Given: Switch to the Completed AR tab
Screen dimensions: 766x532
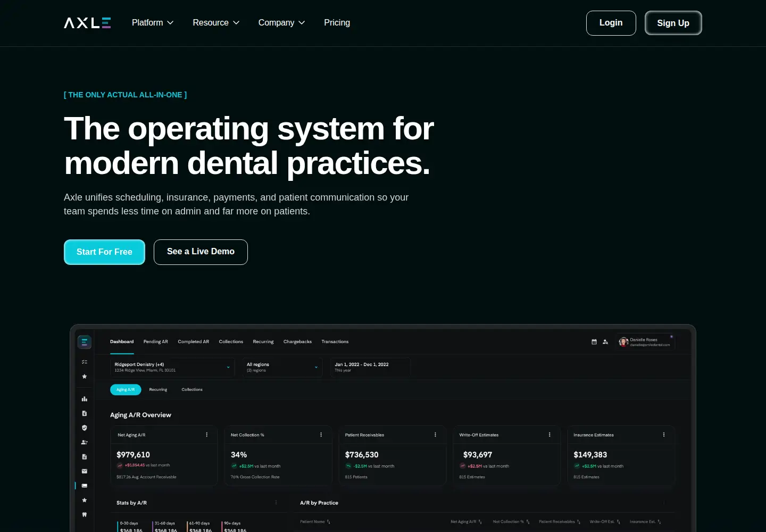Looking at the screenshot, I should pyautogui.click(x=194, y=342).
